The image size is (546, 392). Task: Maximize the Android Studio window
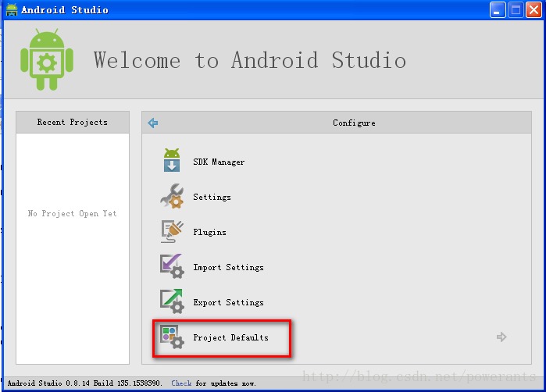coord(516,10)
